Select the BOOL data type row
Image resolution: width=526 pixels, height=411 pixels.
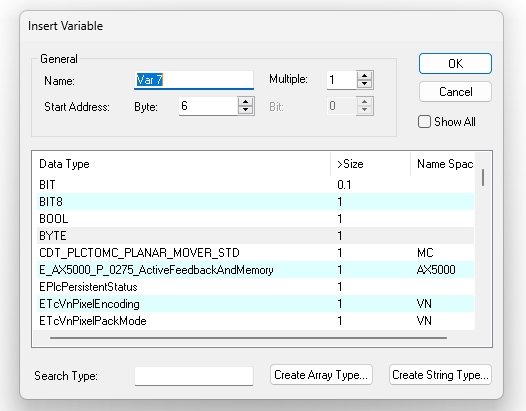click(255, 219)
